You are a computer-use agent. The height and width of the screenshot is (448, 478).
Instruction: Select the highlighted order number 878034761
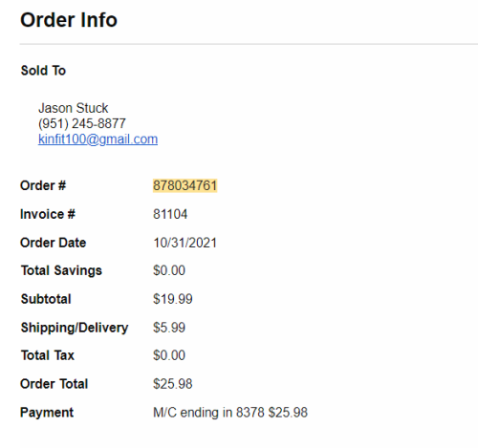coord(185,185)
